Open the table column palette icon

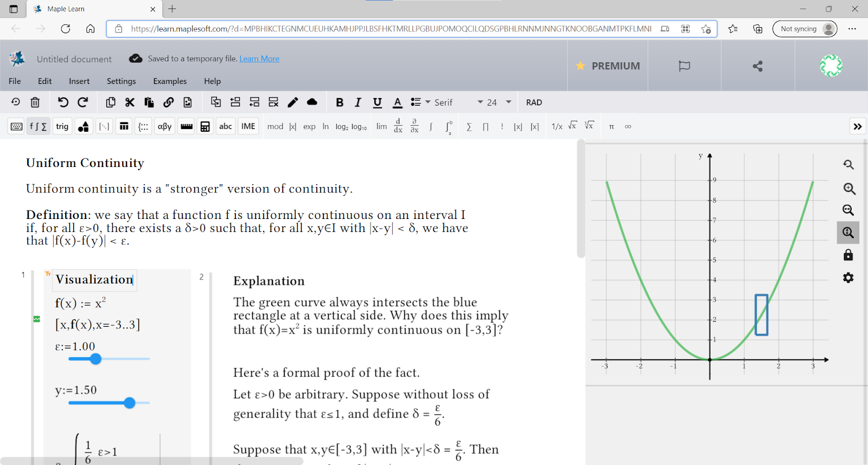(x=124, y=126)
